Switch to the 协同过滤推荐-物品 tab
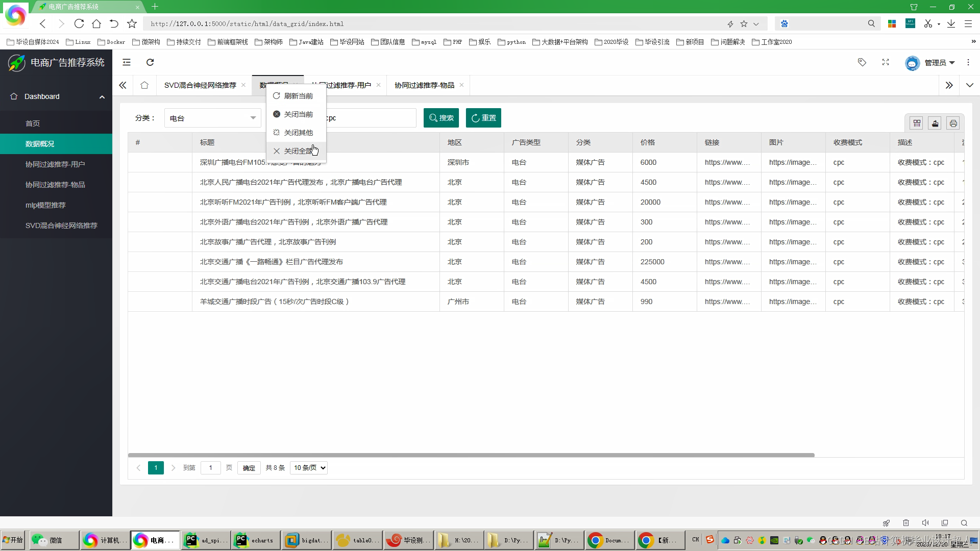This screenshot has width=980, height=551. coord(424,85)
